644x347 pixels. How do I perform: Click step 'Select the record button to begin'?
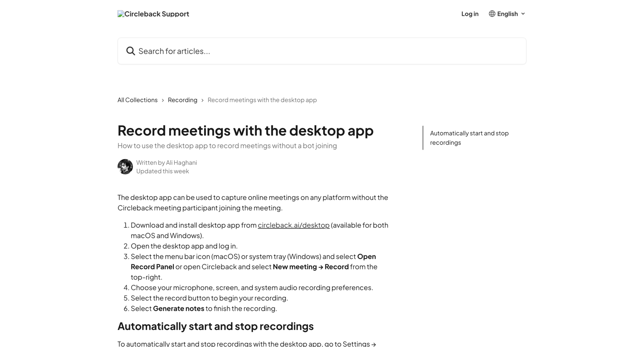coord(210,298)
